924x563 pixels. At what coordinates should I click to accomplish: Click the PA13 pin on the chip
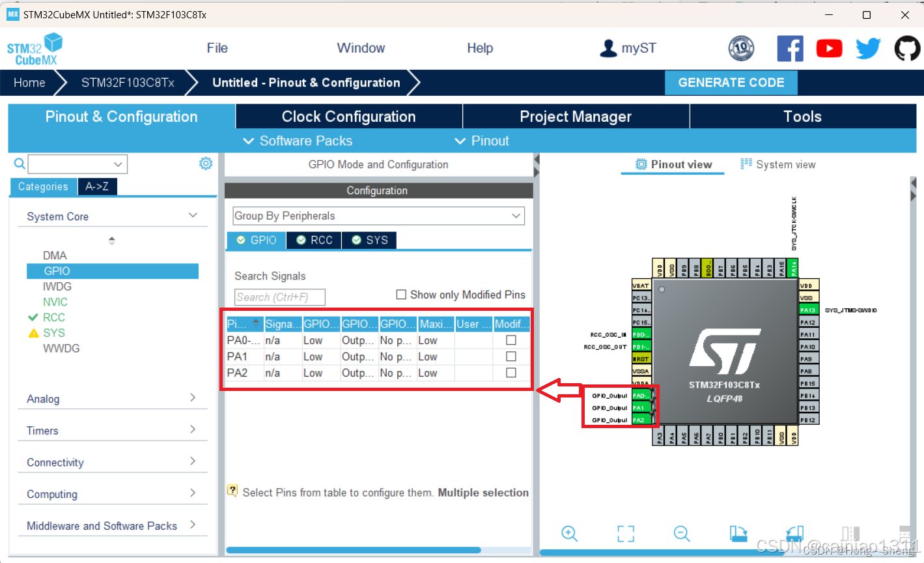[x=808, y=310]
